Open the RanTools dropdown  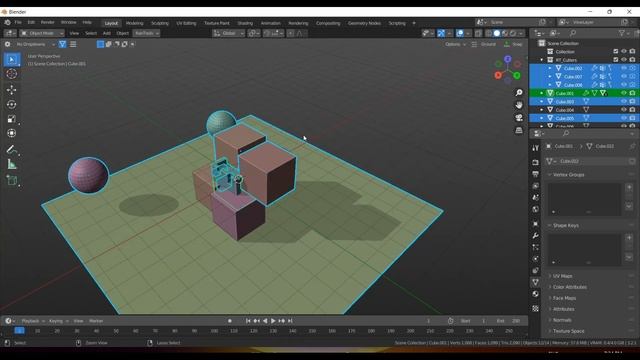pyautogui.click(x=147, y=33)
